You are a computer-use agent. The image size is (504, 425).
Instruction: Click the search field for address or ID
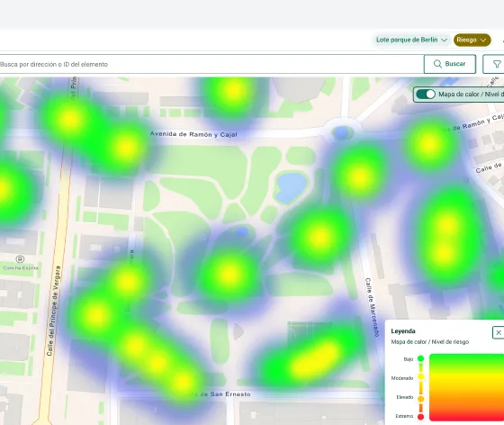click(211, 64)
